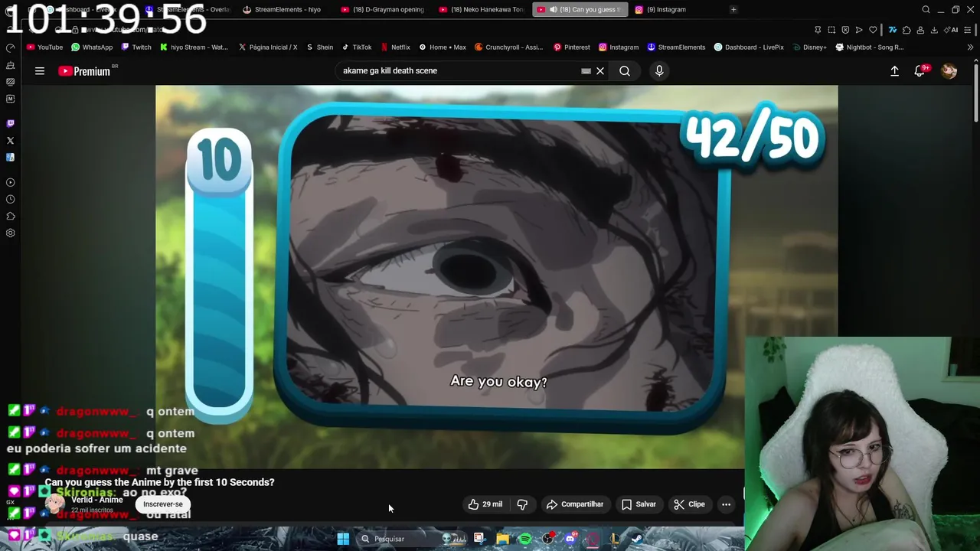The height and width of the screenshot is (551, 980).
Task: Open the Dashboard - LivePix bookmark
Action: pos(749,47)
